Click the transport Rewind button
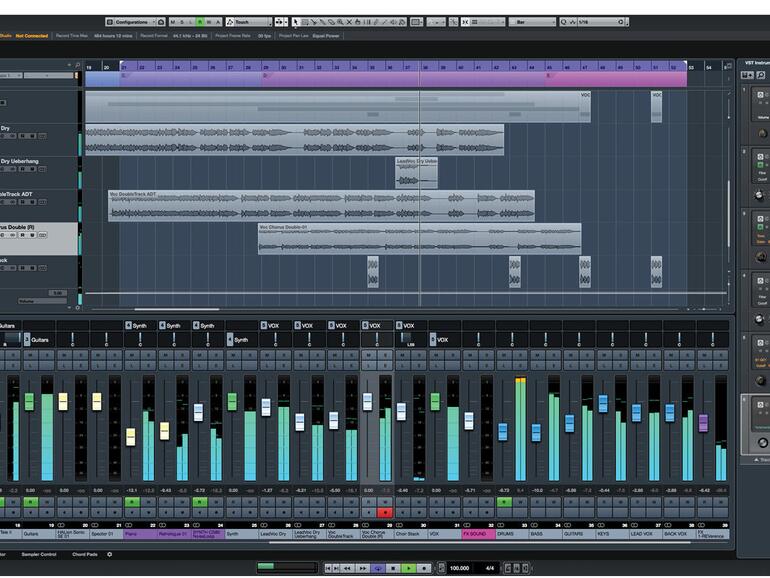 [347, 568]
